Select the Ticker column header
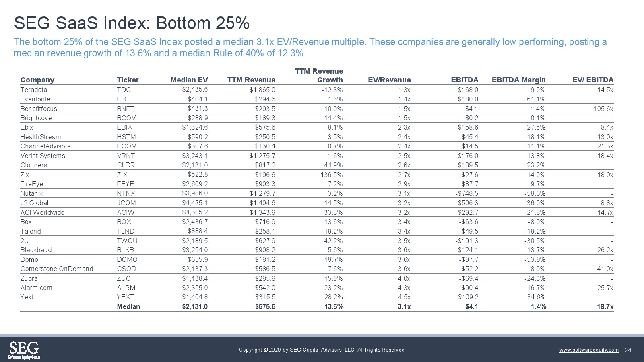Viewport: 644px width, 362px height. pos(128,80)
